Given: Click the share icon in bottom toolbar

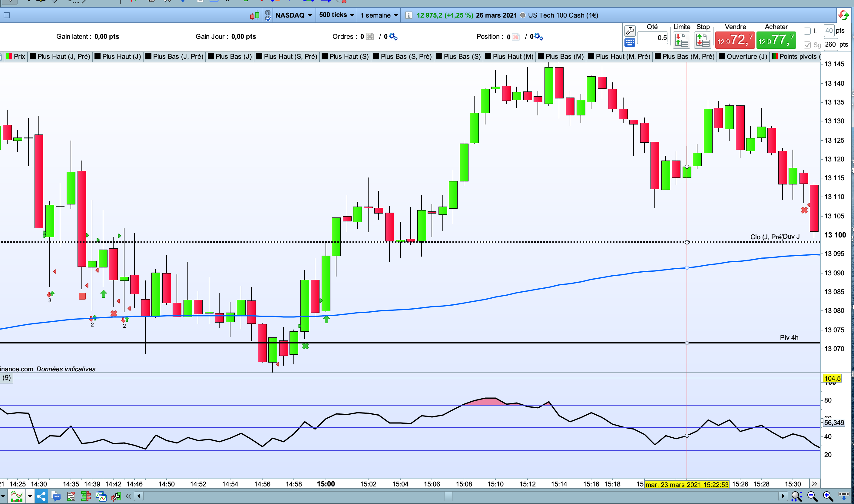Looking at the screenshot, I should (x=41, y=496).
